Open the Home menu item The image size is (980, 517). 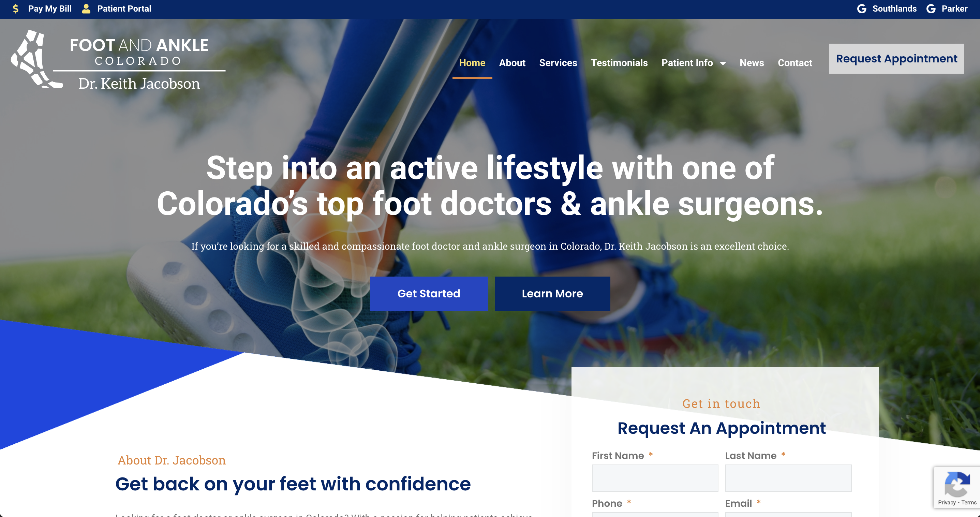pyautogui.click(x=472, y=63)
